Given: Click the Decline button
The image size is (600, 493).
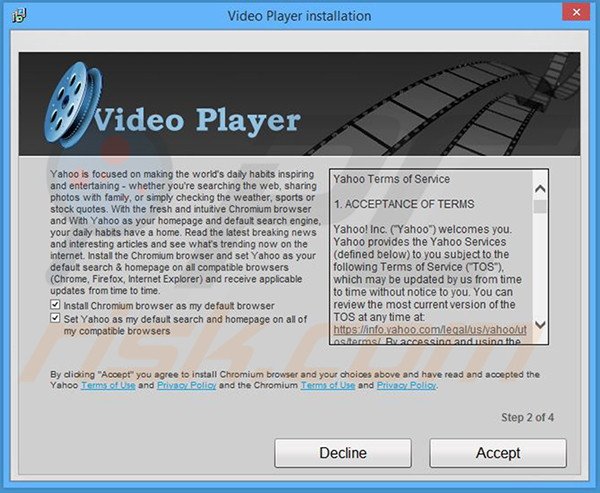Looking at the screenshot, I should (343, 453).
